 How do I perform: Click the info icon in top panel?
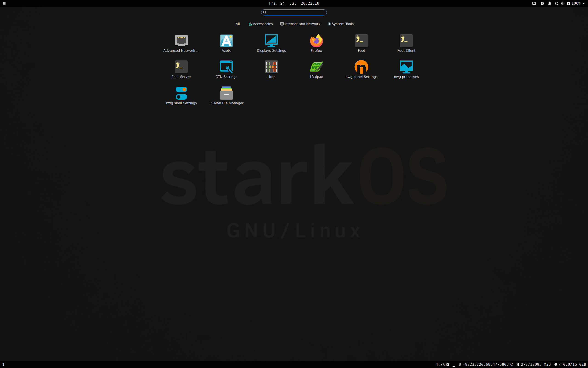tap(542, 3)
